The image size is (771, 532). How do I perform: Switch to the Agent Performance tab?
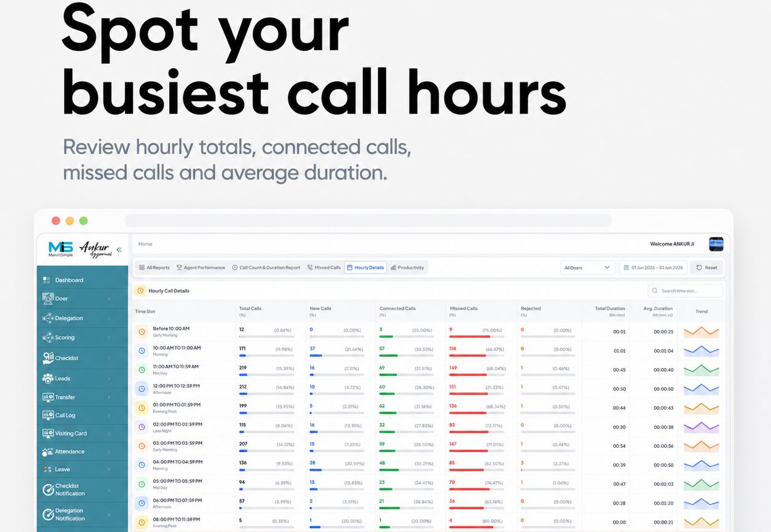200,268
